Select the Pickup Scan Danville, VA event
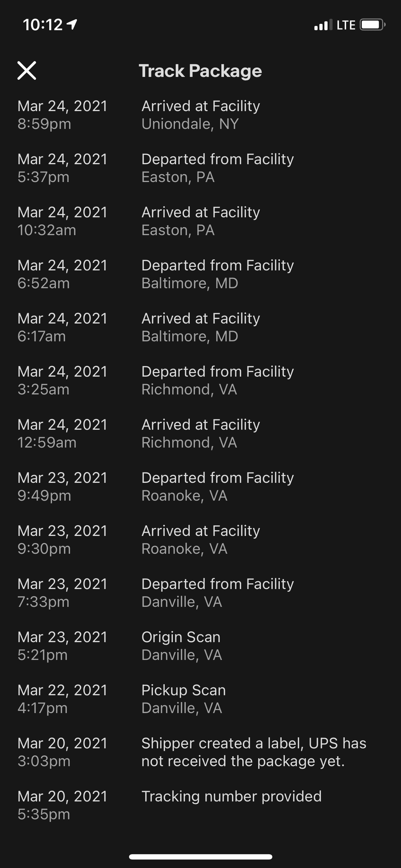401x868 pixels. click(x=200, y=699)
